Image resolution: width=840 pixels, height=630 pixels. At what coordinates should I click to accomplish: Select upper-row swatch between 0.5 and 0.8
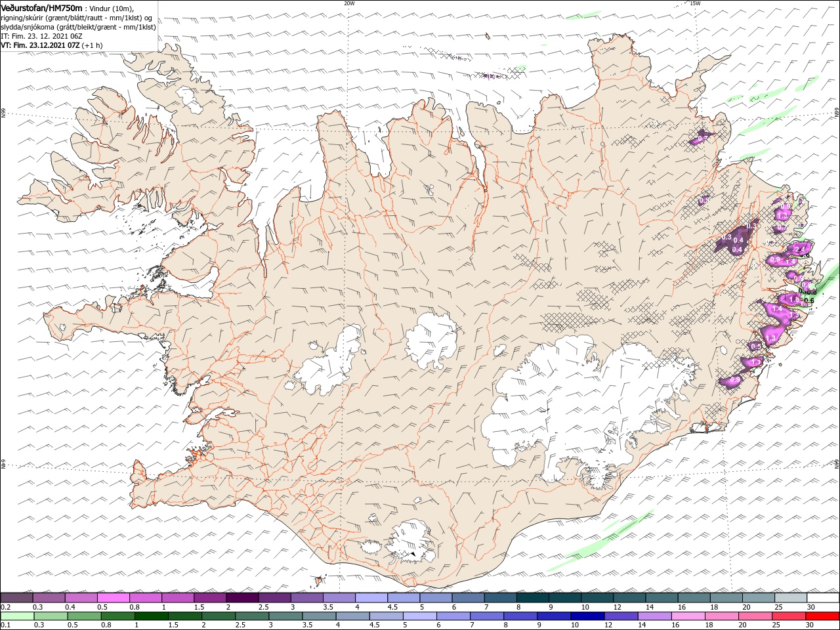click(x=113, y=597)
